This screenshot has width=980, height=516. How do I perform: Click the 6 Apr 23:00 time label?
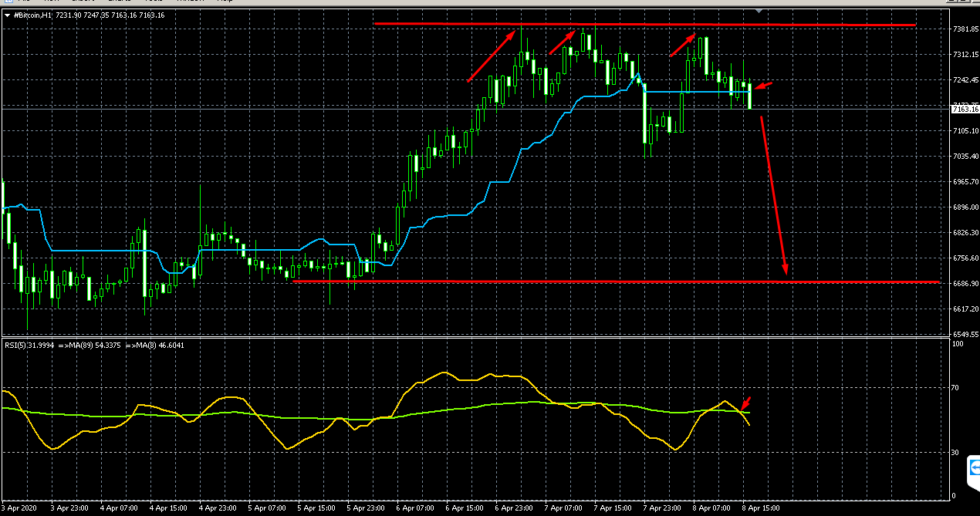[x=512, y=509]
